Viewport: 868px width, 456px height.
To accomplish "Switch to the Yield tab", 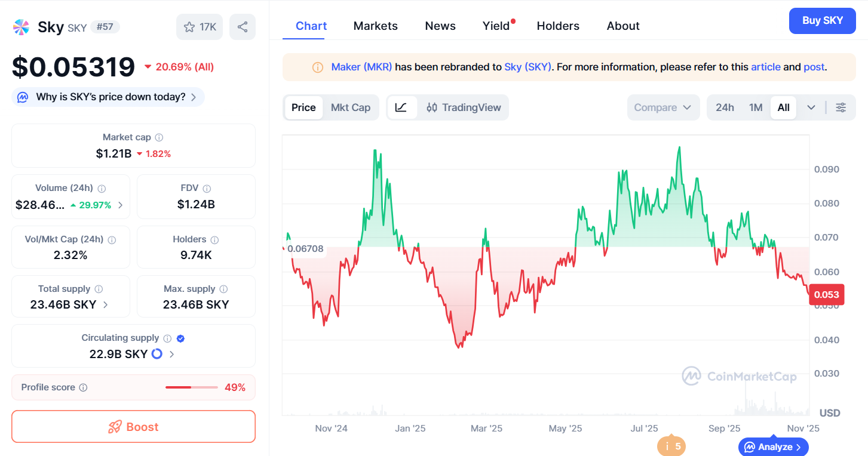I will click(x=496, y=26).
